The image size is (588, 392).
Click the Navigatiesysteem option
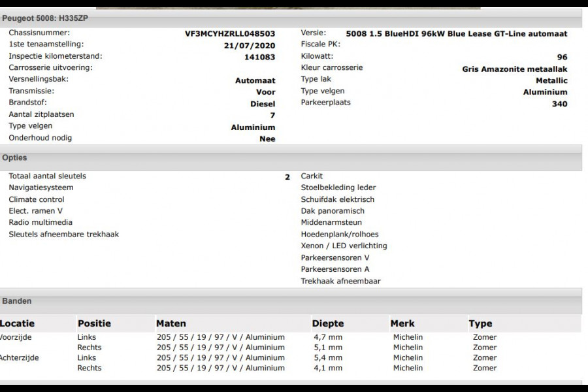pos(41,188)
